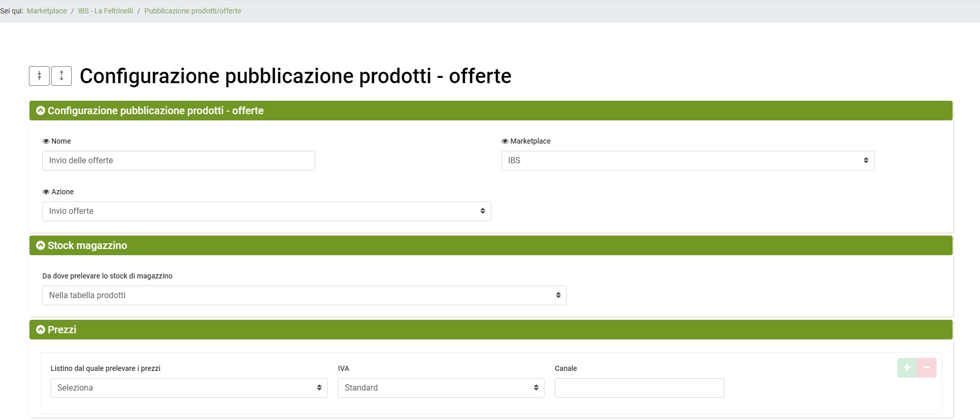This screenshot has height=420, width=980.
Task: Collapse the Stock magazzino section chevron
Action: coord(41,245)
